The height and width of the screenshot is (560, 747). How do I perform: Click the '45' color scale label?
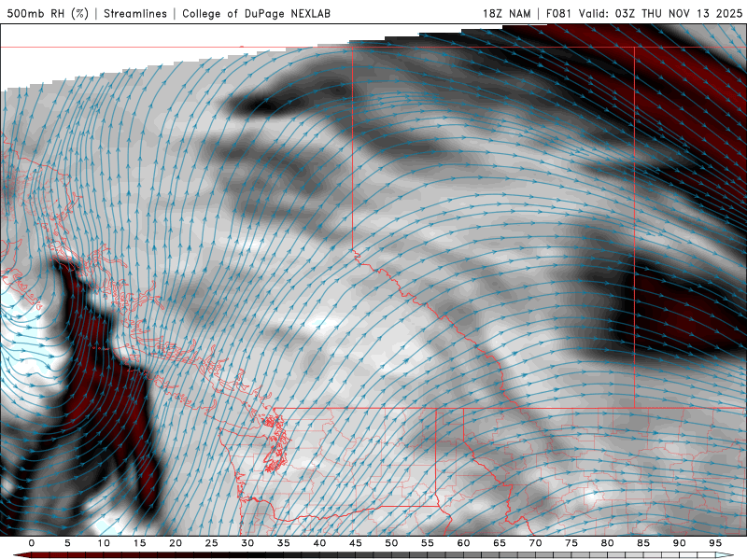(x=356, y=543)
